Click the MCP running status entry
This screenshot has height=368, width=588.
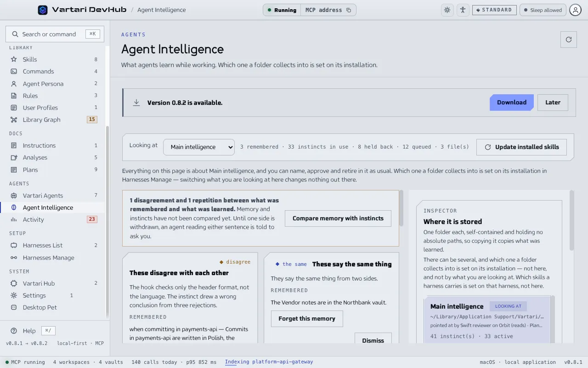(25, 362)
